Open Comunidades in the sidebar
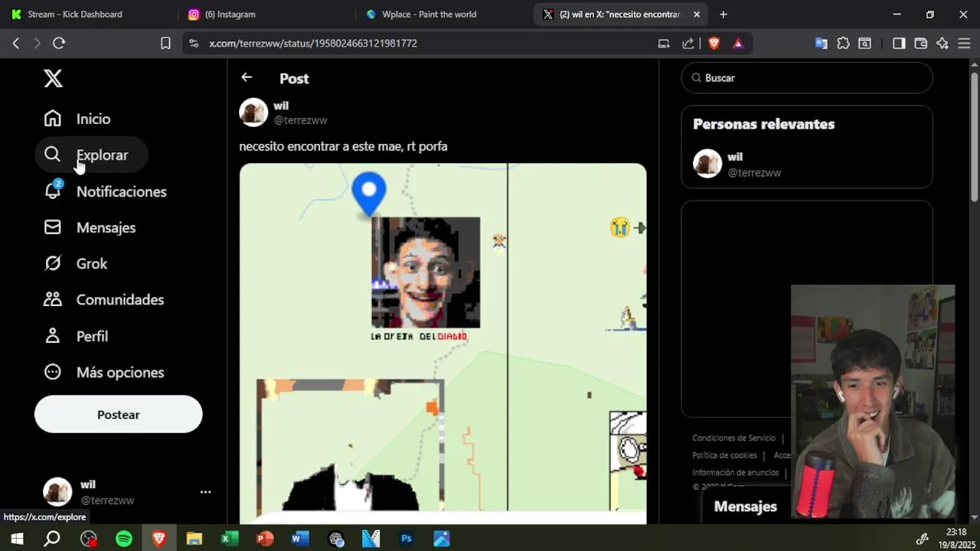The image size is (980, 551). point(104,299)
